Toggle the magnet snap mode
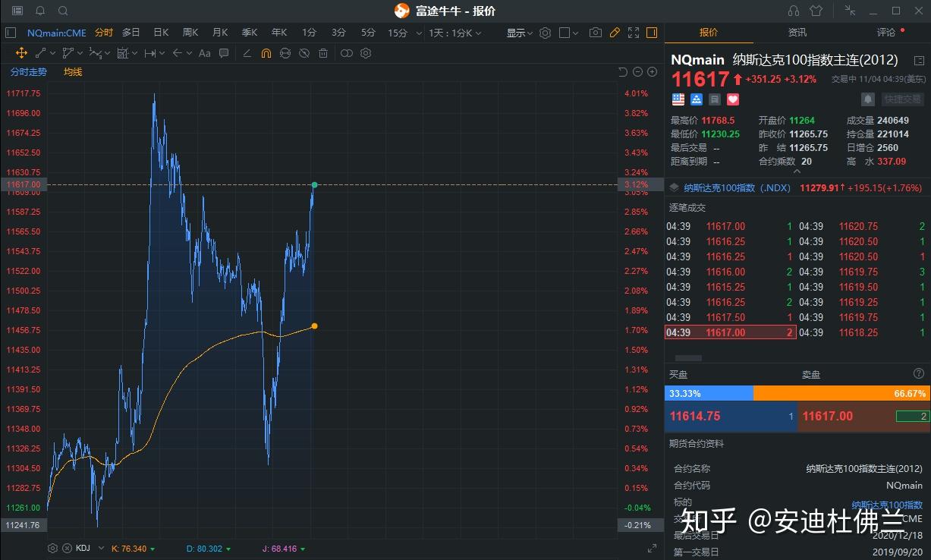 [x=264, y=53]
